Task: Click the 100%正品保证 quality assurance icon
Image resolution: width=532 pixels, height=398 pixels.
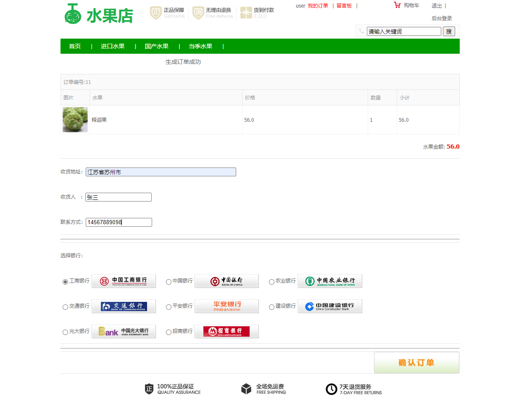Action: pos(149,389)
